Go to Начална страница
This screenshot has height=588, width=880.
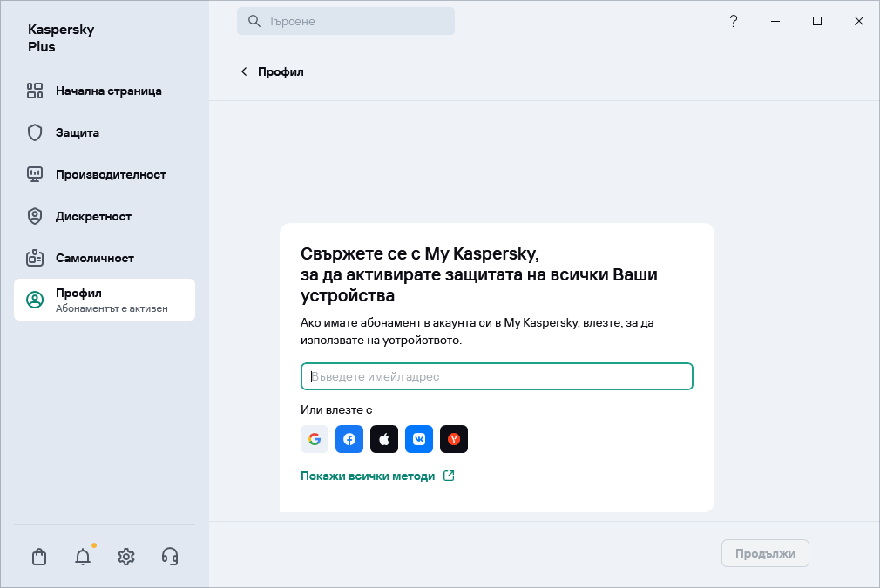click(108, 91)
